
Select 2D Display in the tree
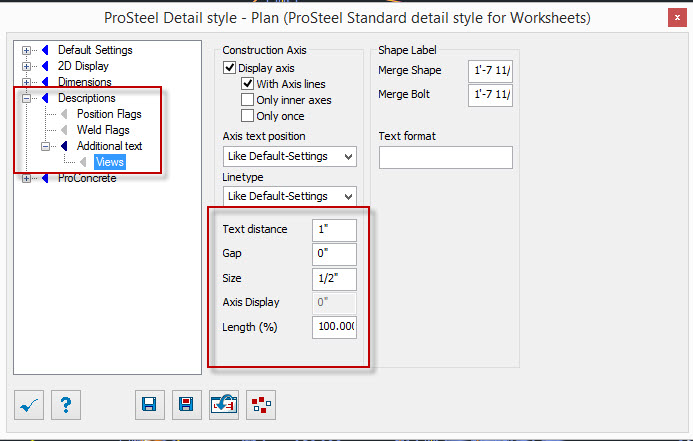[83, 66]
